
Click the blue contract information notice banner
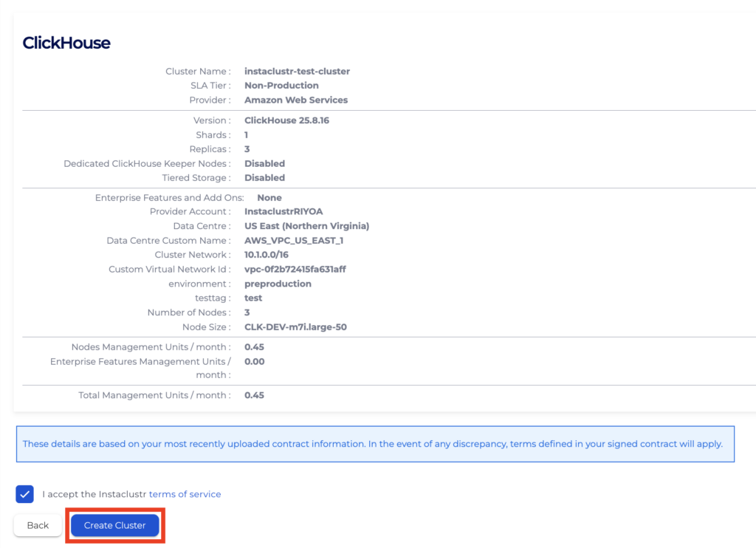pyautogui.click(x=375, y=444)
